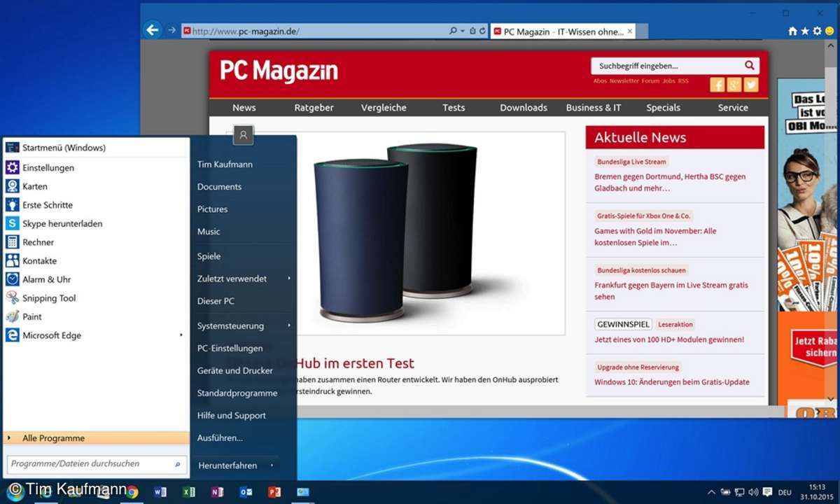The width and height of the screenshot is (840, 504).
Task: Open Favorites star in Internet Explorer
Action: pos(805,31)
